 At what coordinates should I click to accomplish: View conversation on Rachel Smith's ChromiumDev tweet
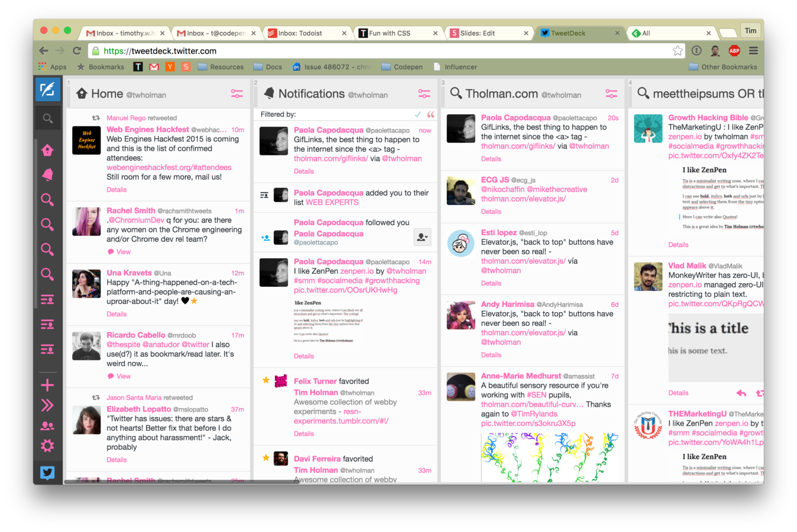tap(119, 252)
